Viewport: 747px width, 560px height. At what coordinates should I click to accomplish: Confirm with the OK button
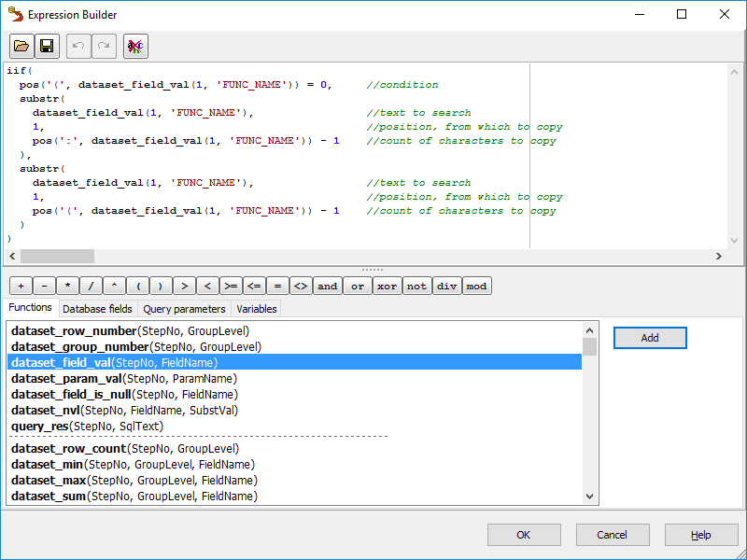523,535
